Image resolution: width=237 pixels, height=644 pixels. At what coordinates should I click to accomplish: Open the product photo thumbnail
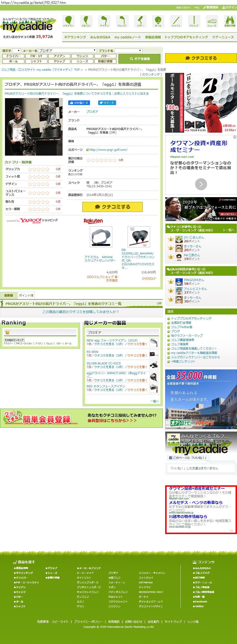coord(34,127)
